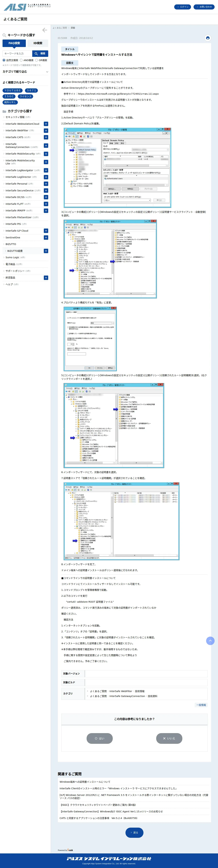The height and width of the screenshot is (868, 218).
Task: Expand SentinelOne plus icon
Action: point(46,238)
